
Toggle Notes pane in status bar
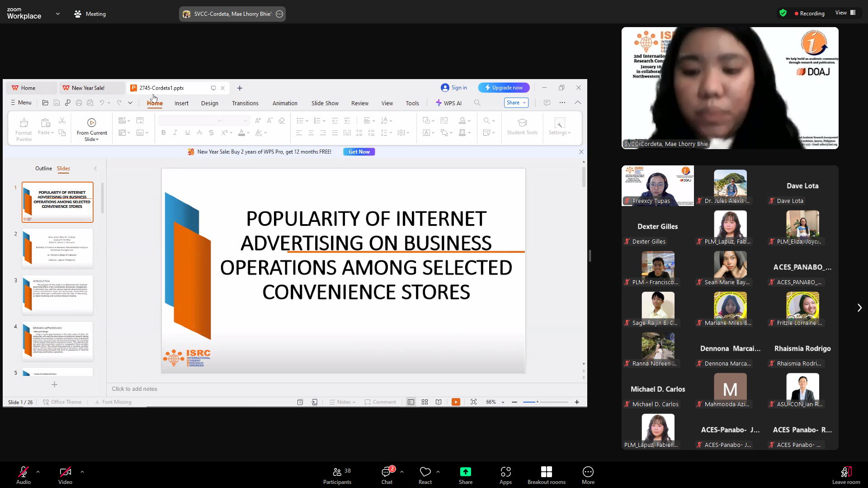pos(342,402)
